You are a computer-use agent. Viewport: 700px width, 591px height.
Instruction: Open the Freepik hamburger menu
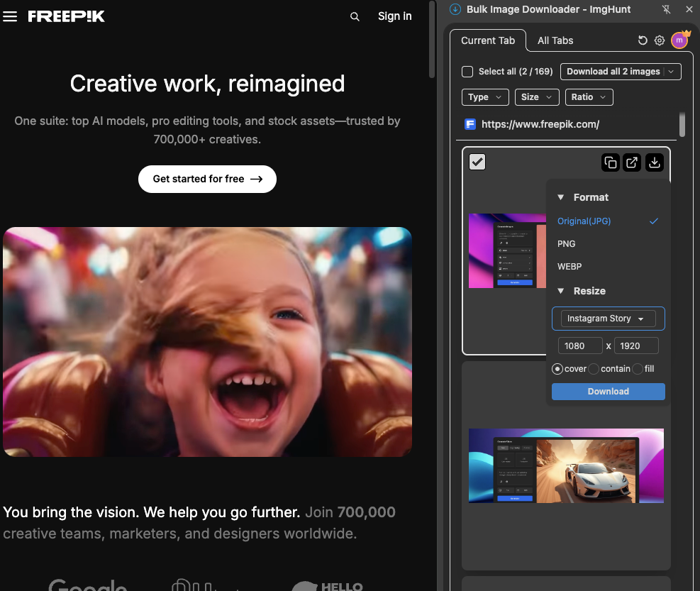click(x=10, y=16)
